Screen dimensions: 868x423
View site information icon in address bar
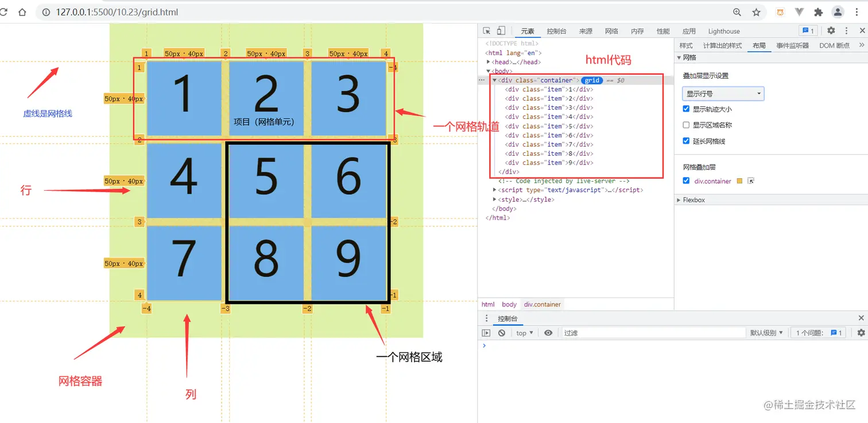(x=46, y=12)
